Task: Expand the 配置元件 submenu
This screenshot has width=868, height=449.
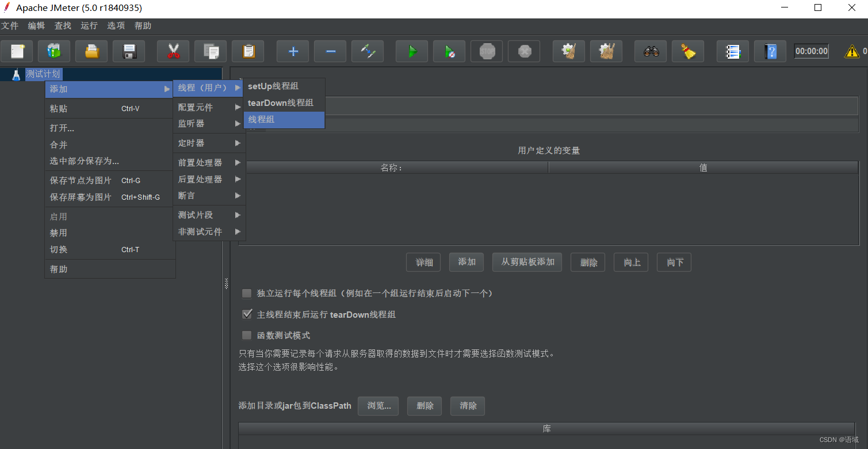Action: tap(209, 108)
